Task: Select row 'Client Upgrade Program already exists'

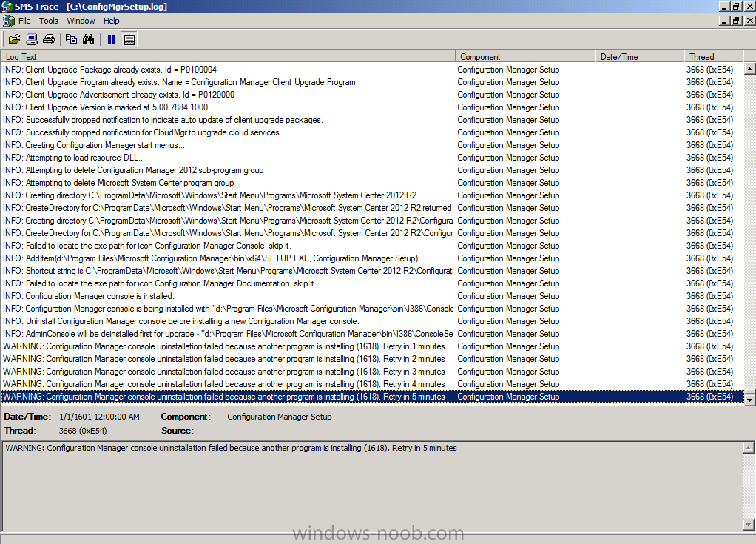Action: pos(372,82)
